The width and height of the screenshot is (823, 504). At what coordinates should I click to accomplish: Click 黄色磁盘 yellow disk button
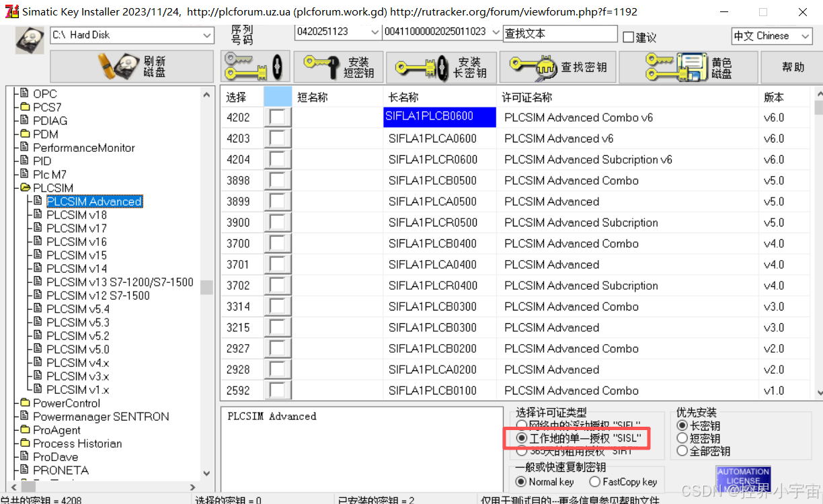689,67
